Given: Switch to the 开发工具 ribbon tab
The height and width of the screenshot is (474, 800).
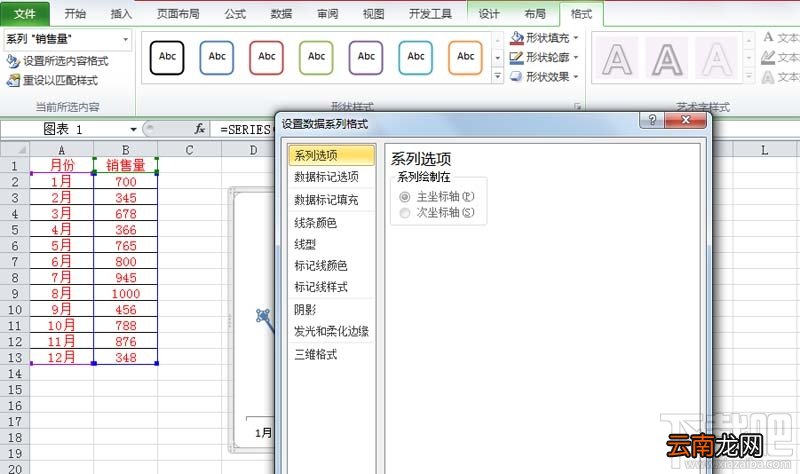Looking at the screenshot, I should point(430,14).
